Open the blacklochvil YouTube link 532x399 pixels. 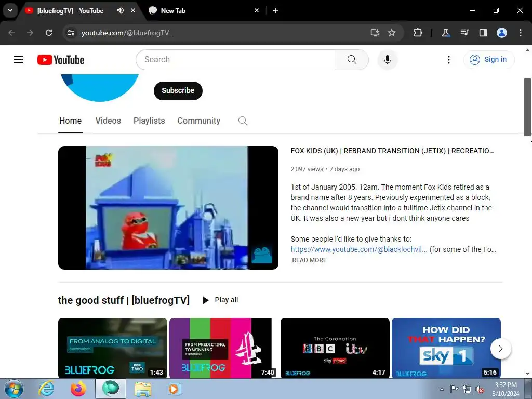click(359, 249)
